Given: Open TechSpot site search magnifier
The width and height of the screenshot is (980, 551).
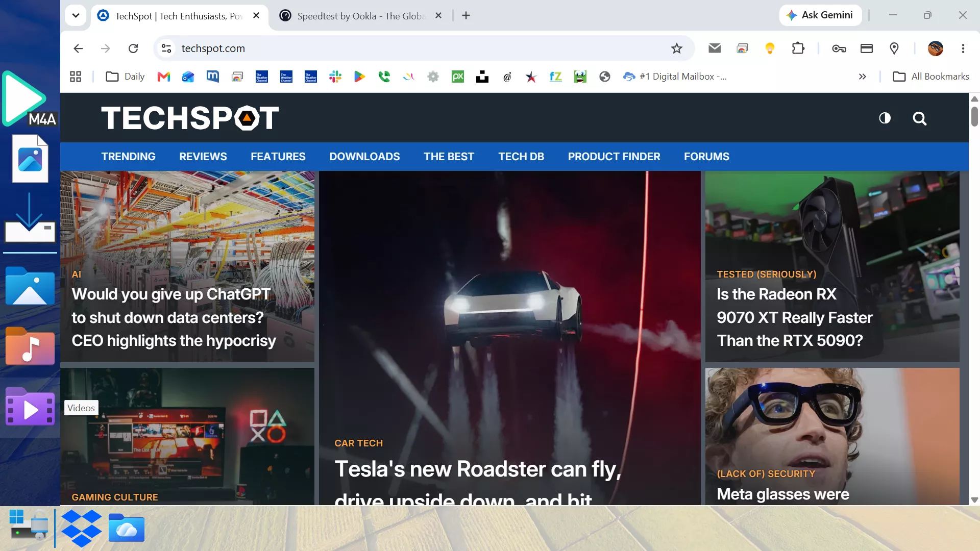Looking at the screenshot, I should 919,118.
